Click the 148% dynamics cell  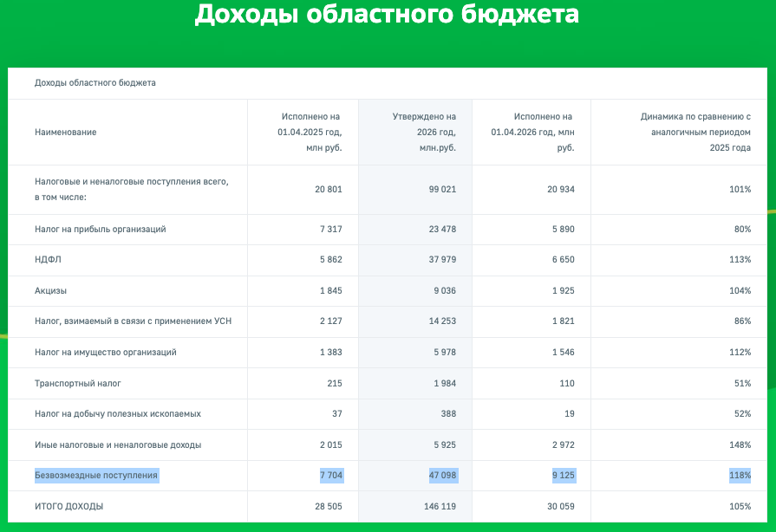(x=740, y=444)
